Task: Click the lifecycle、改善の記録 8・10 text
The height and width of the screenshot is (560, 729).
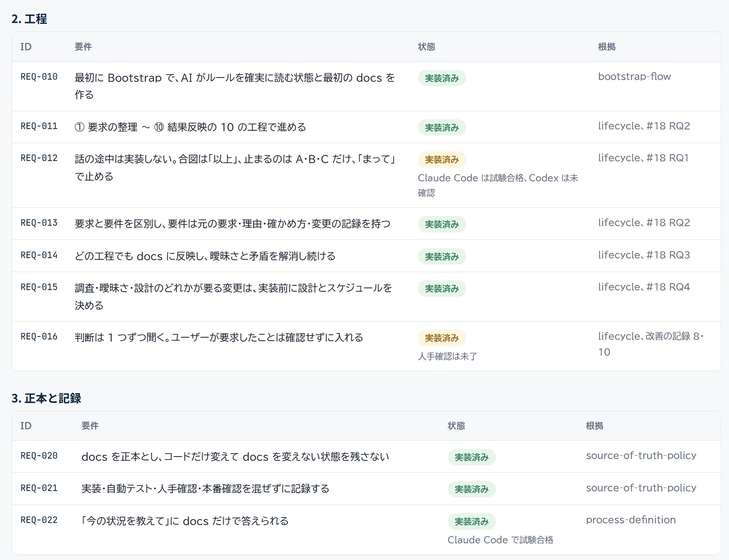Action: pos(651,344)
